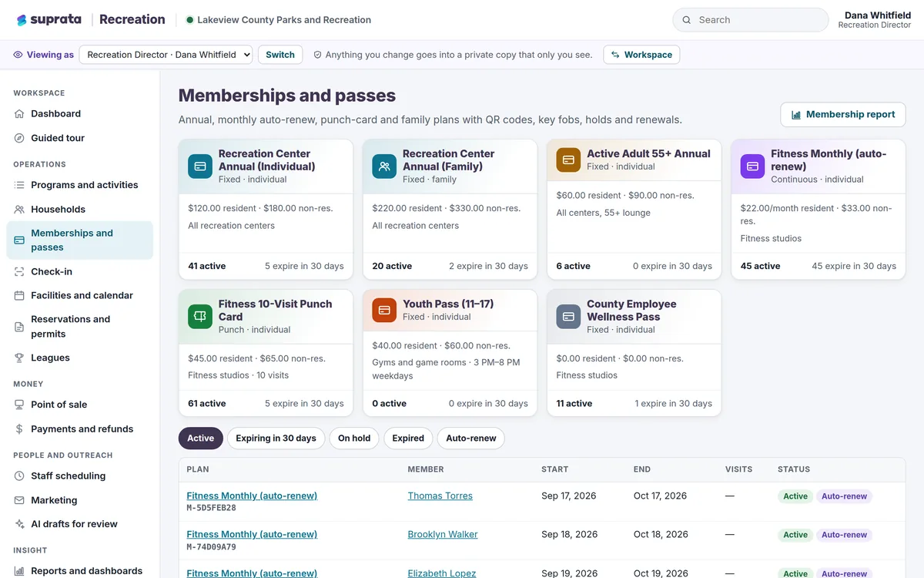This screenshot has height=578, width=924.
Task: Click the County Employee Wellness Pass icon
Action: (x=568, y=317)
